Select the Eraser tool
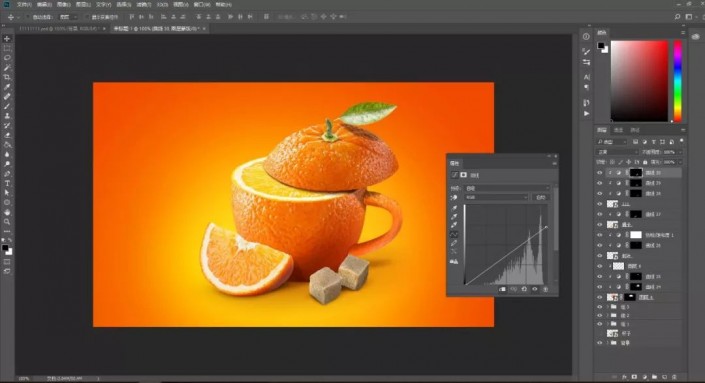 click(7, 135)
